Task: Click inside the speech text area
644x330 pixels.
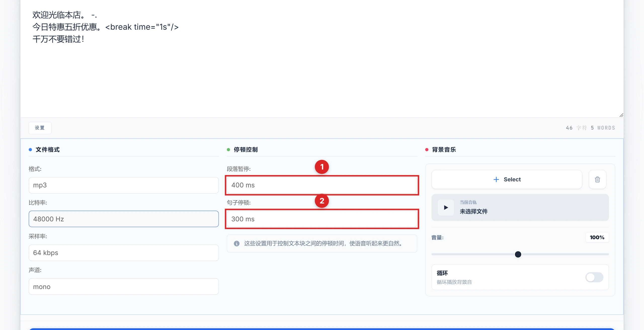Action: [x=322, y=59]
